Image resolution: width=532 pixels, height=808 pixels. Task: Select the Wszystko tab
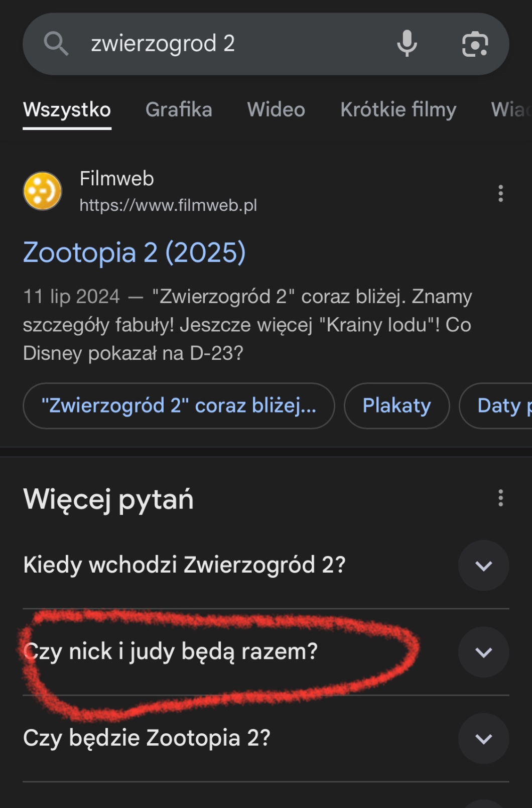tap(67, 109)
